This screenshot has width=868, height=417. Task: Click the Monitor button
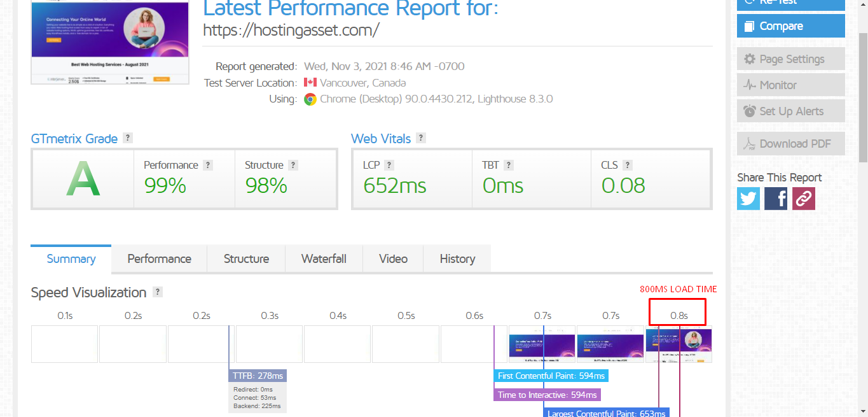click(791, 85)
